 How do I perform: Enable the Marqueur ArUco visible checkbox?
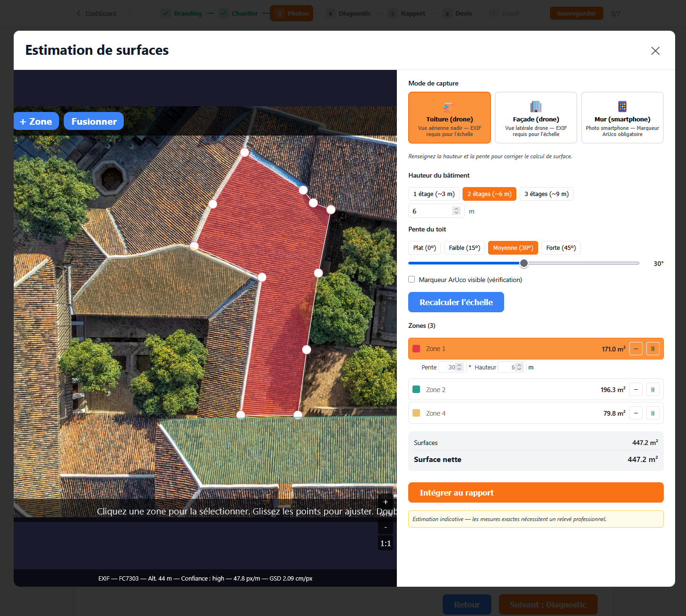(412, 279)
